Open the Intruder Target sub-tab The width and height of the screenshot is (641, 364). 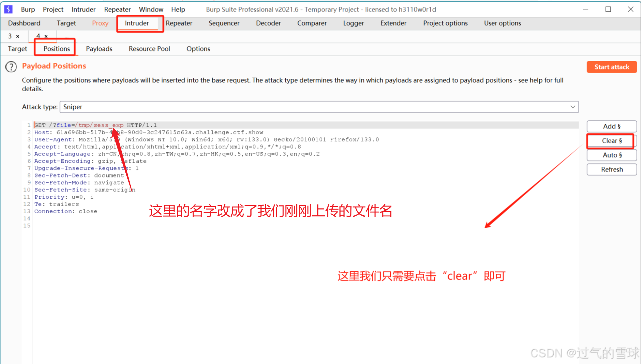click(x=17, y=49)
